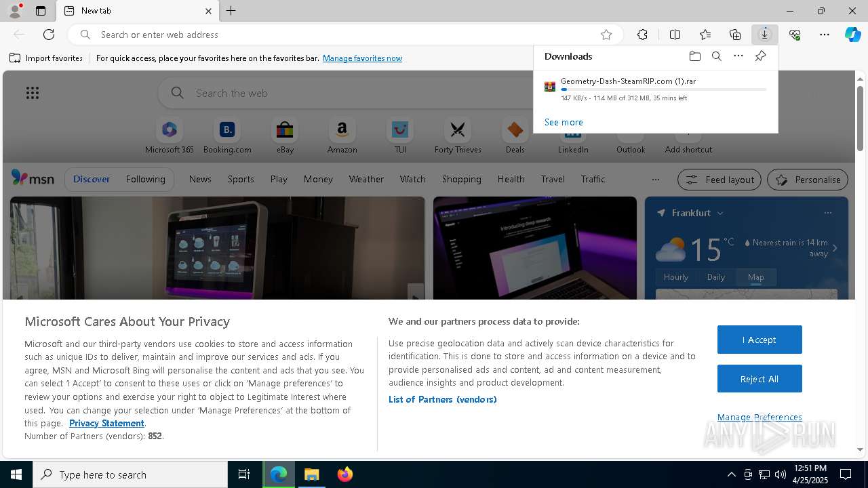Open Settings and more ellipsis menu
Screen dimensions: 868x488
(x=825, y=35)
